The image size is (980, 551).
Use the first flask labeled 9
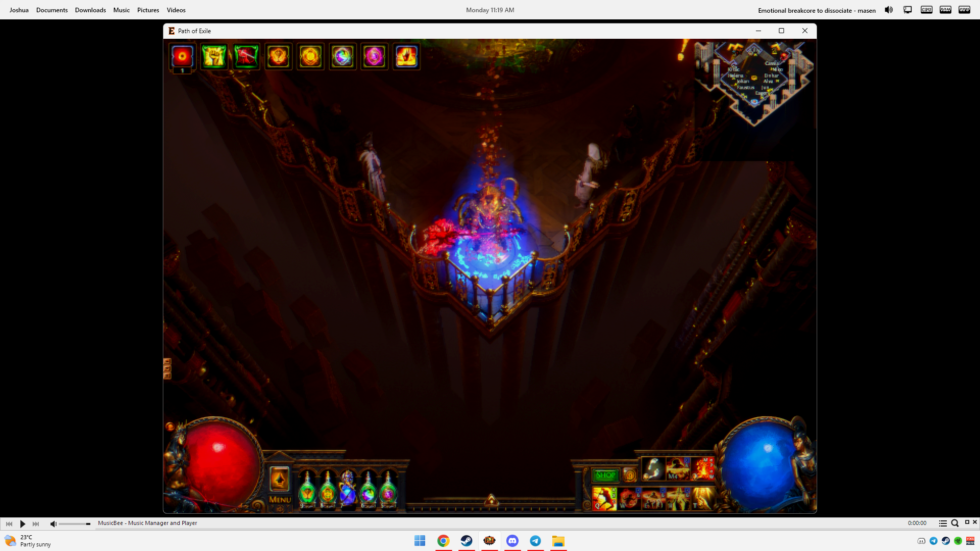307,490
